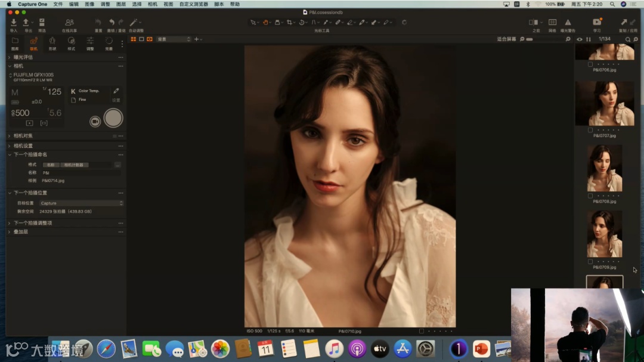Select the Apply Adjustments arrow tool
The height and width of the screenshot is (362, 644).
pos(374,22)
